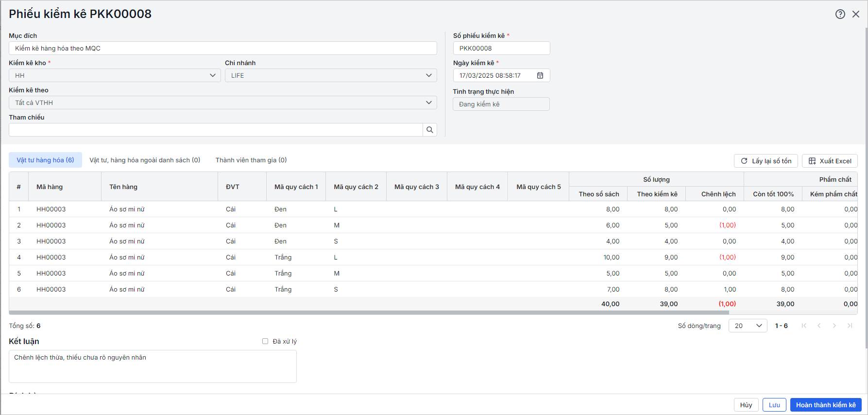Open the Thành viên tham gia tab
Viewport: 868px width, 415px height.
click(x=251, y=160)
